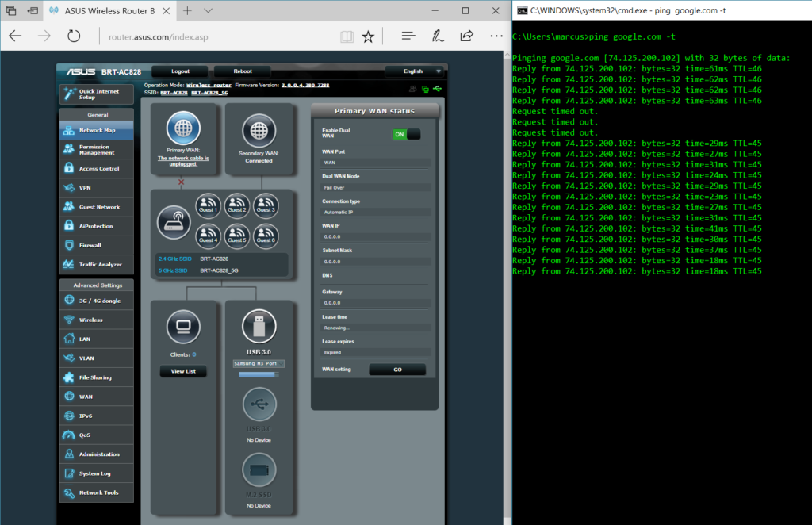
Task: Go to Wireless in Advanced Settings
Action: click(x=91, y=320)
